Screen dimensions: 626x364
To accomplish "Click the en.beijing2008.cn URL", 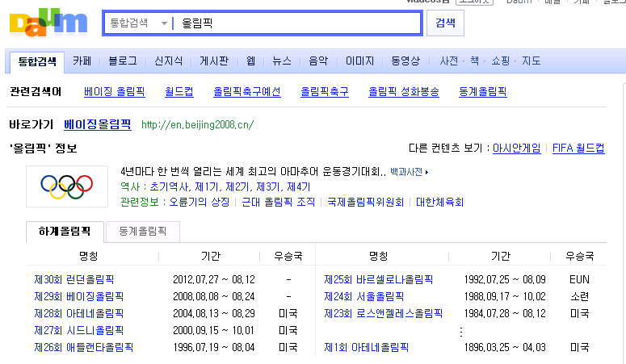I will (198, 125).
